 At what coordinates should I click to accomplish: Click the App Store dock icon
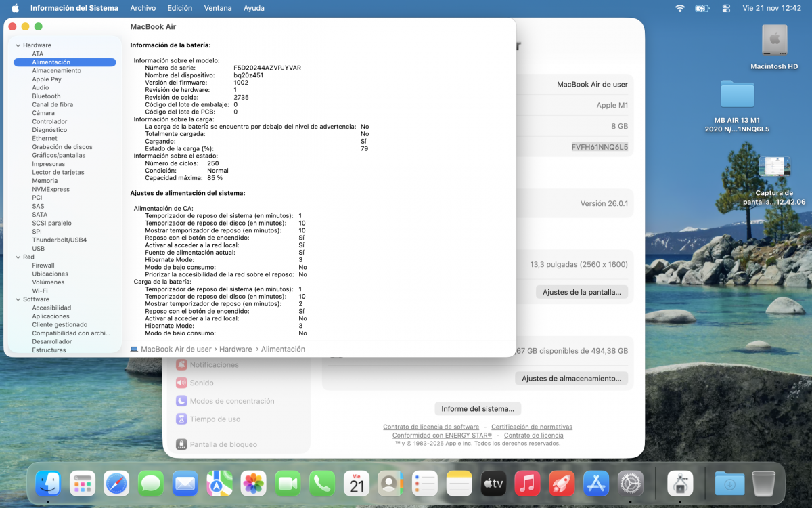[596, 484]
